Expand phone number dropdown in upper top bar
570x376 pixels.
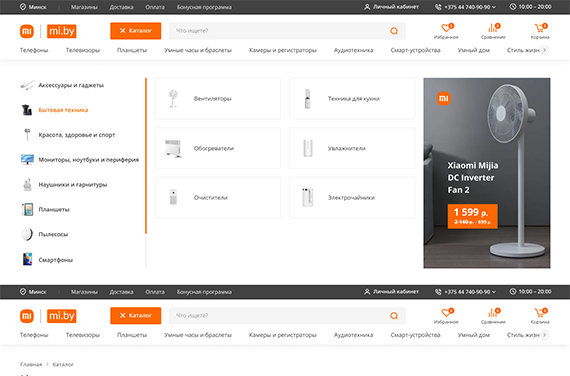click(494, 7)
